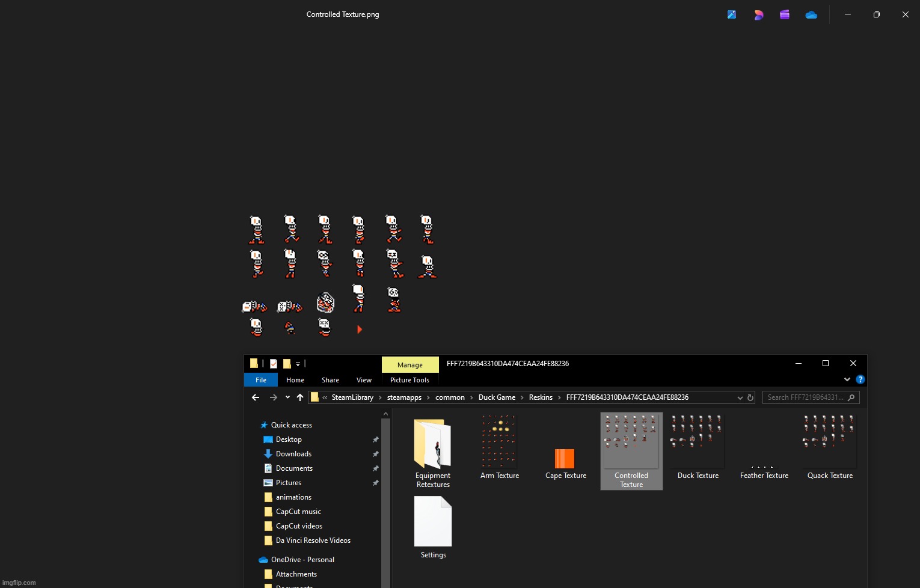Click the OneDrive cloud icon in the Photos title bar

pyautogui.click(x=811, y=15)
